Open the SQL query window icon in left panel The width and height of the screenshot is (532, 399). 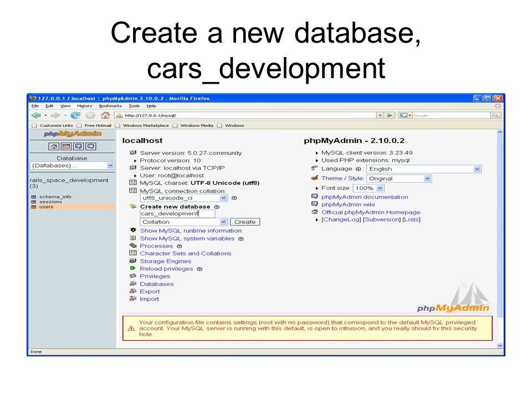[x=66, y=146]
